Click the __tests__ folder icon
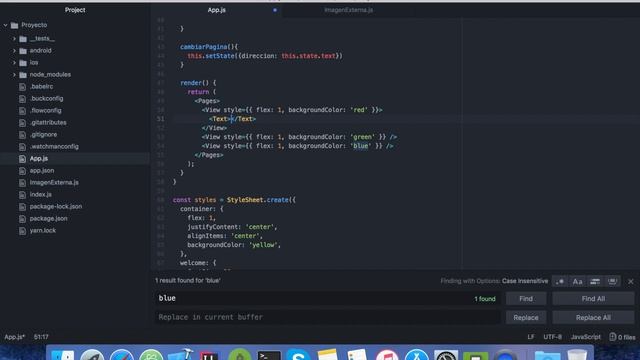Image resolution: width=640 pixels, height=360 pixels. [x=23, y=39]
